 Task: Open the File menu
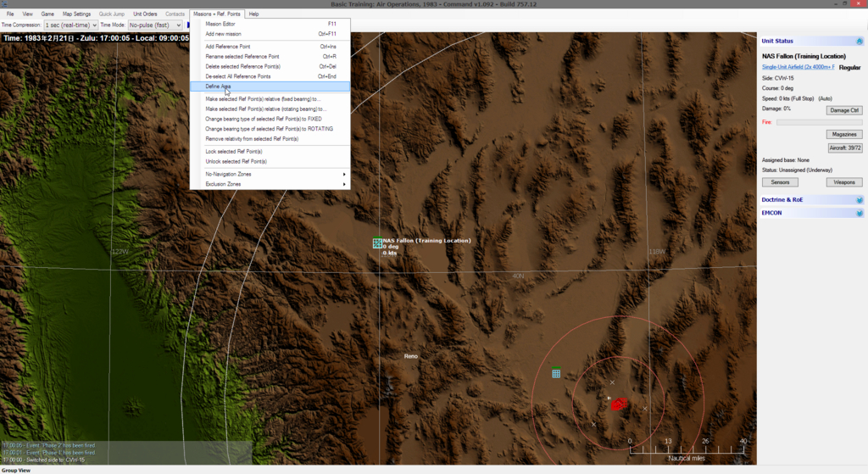10,14
